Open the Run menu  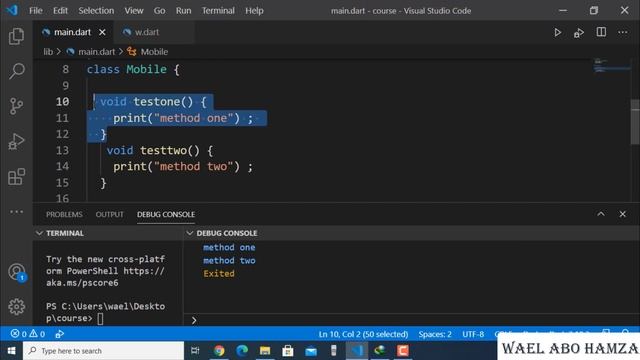pos(184,11)
